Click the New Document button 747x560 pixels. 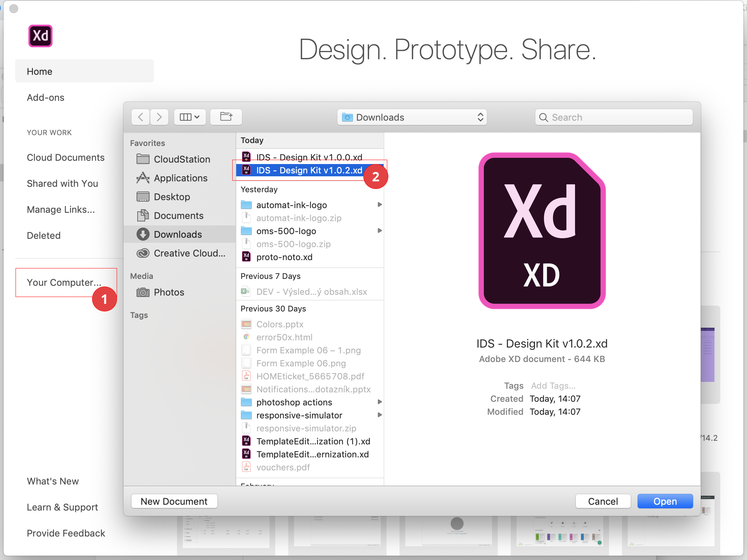[174, 501]
